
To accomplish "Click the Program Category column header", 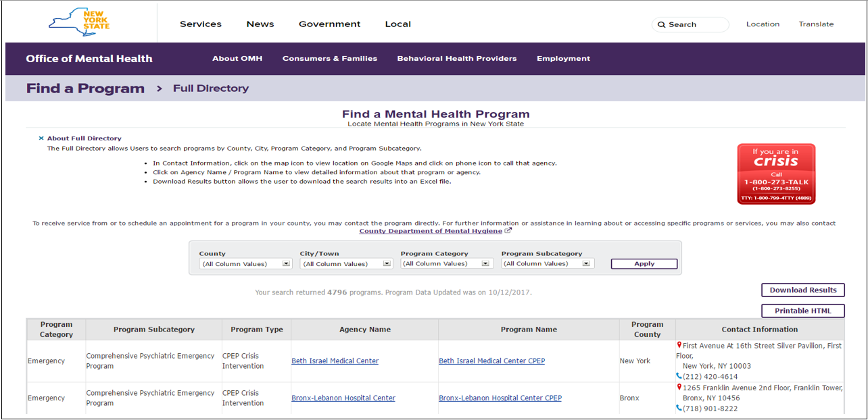I will (x=56, y=330).
